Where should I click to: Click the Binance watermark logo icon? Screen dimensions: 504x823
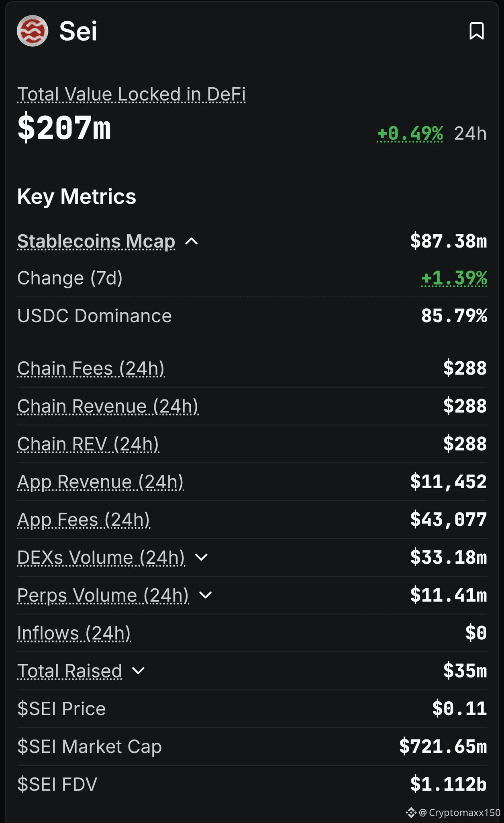pos(410,813)
